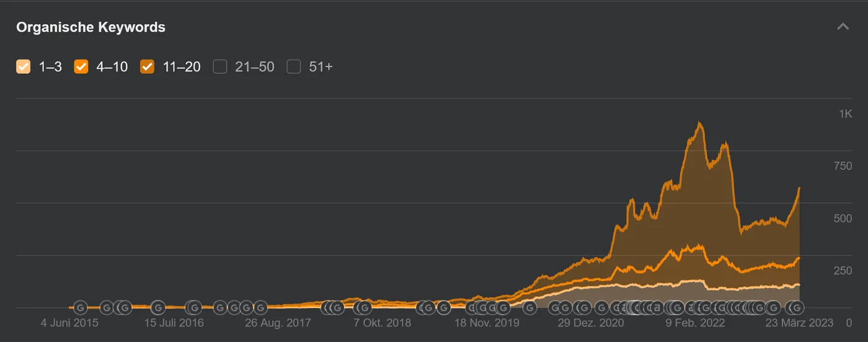Select 'a' update marker just left of 9 Feb. 2022
Viewport: 868px width, 342px height.
point(656,307)
